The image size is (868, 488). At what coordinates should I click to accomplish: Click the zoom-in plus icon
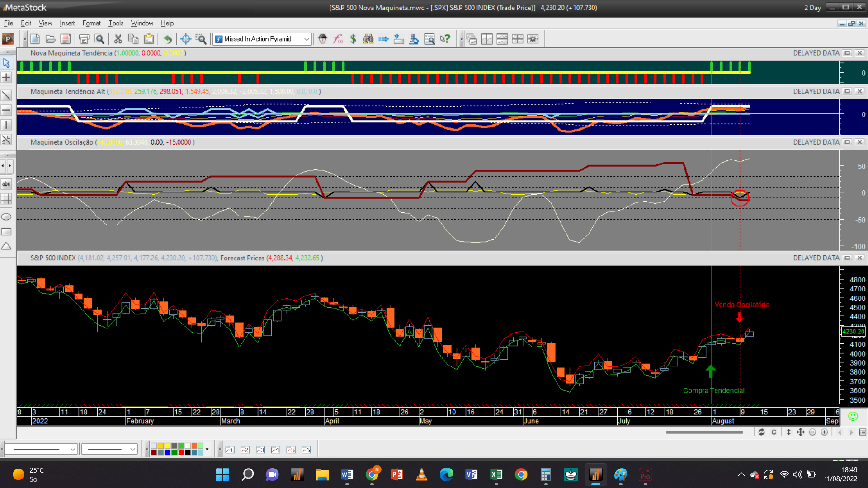(824, 432)
